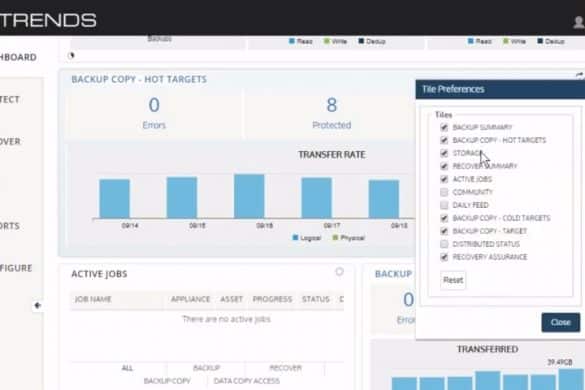Toggle the Logical legend swatch in Transfer Rate

click(x=295, y=238)
